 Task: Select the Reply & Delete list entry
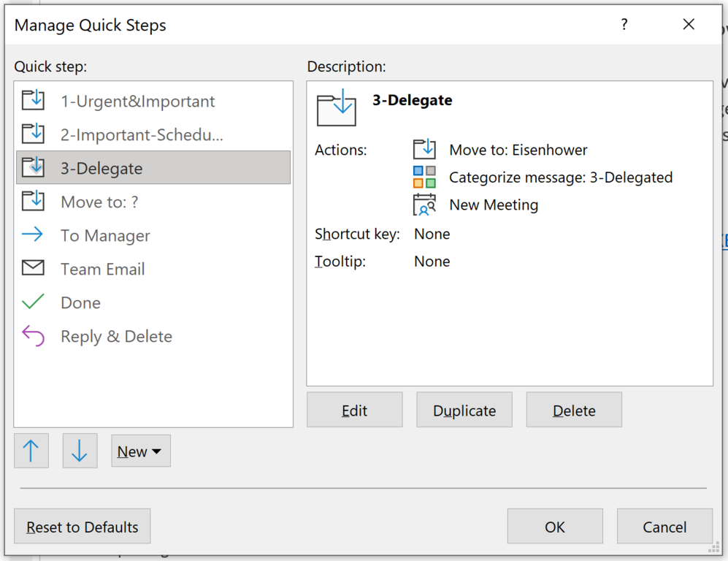[x=117, y=337]
